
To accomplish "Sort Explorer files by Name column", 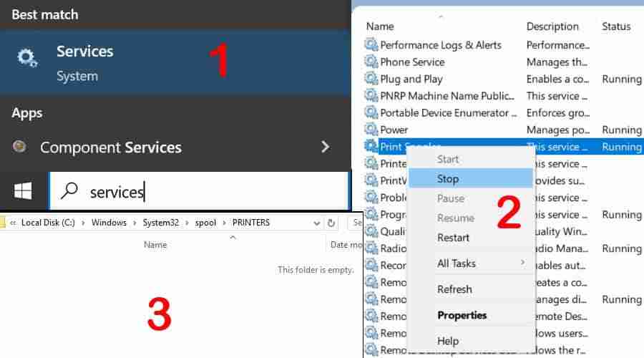I will click(x=155, y=245).
